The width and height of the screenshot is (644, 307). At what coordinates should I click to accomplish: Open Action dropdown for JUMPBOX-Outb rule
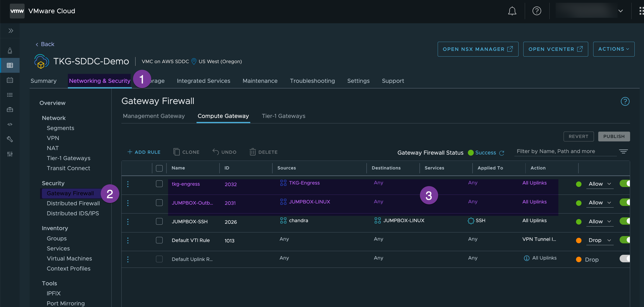click(600, 203)
